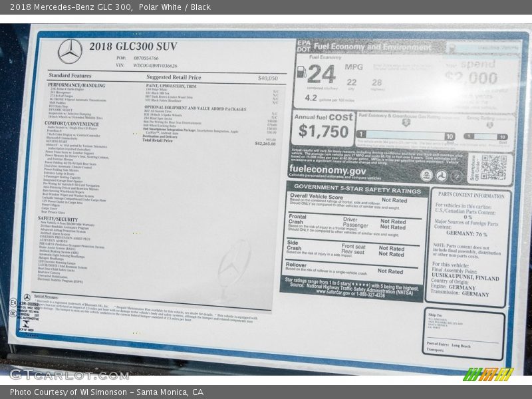Click "Not Rated" for Overall Vehicle Score
Viewport: 532px width, 399px height.
(x=394, y=200)
